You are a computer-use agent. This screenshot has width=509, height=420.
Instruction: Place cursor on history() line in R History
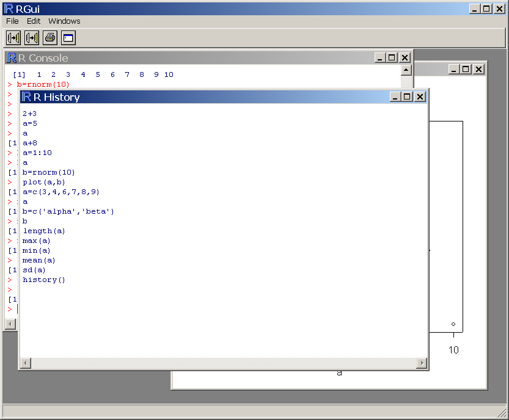click(x=44, y=280)
